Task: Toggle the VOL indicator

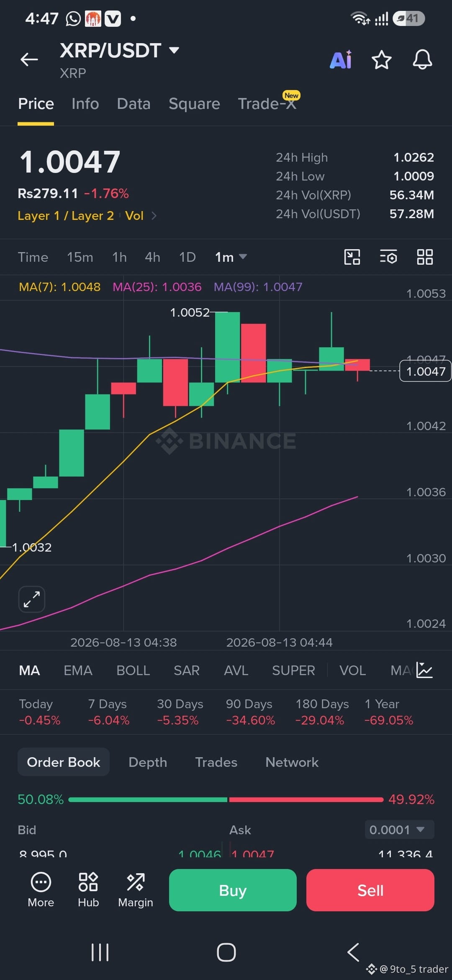Action: (x=352, y=671)
